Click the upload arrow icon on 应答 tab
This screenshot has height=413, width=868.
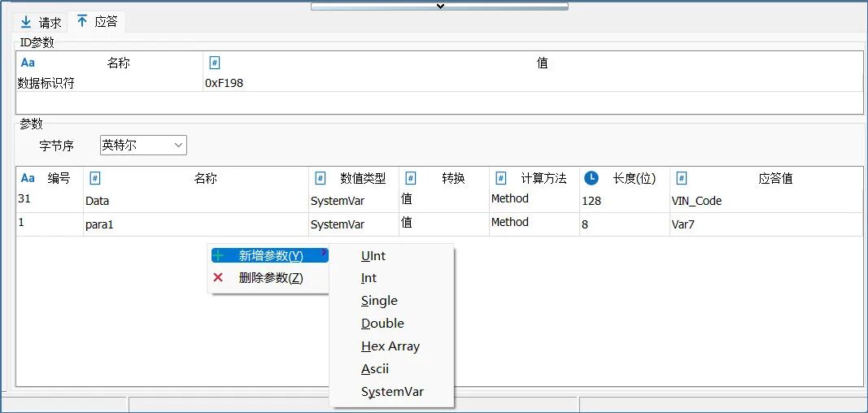pyautogui.click(x=82, y=22)
